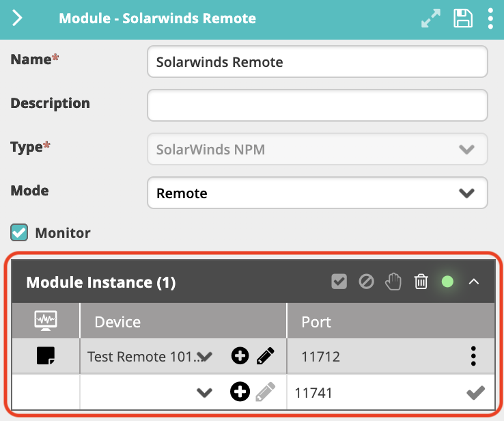The image size is (504, 421).
Task: Edit the Name field Solarwinds Remote
Action: tap(318, 62)
